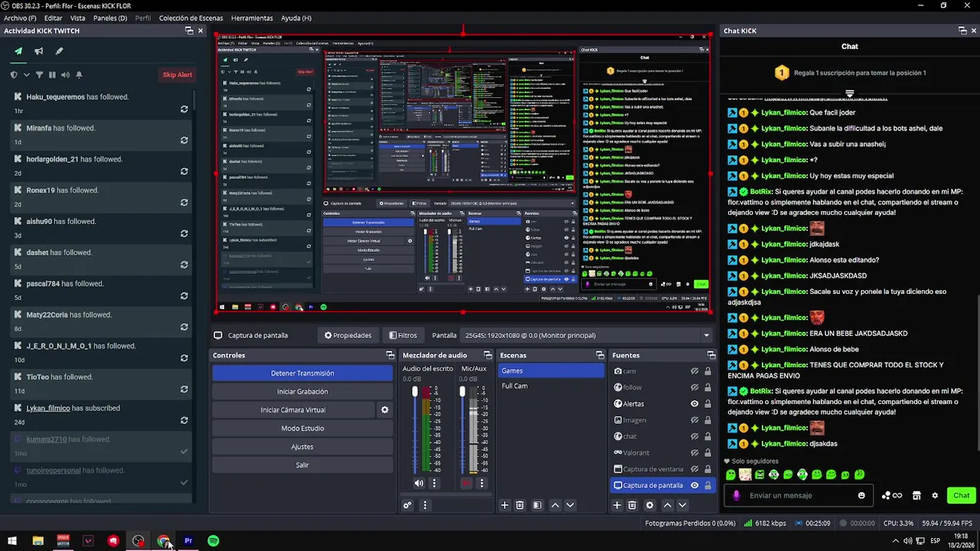Open the scene filters icon
980x551 pixels.
point(537,505)
